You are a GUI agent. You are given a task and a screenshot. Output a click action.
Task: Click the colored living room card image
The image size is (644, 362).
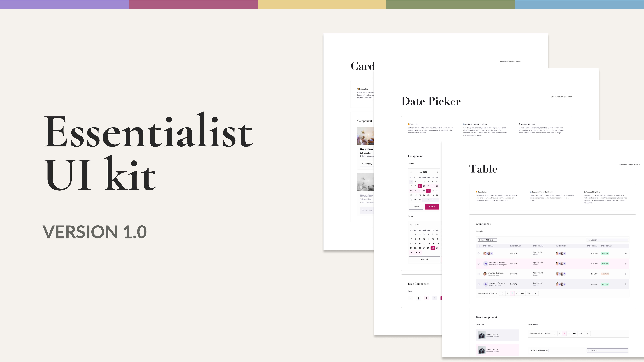tap(366, 136)
